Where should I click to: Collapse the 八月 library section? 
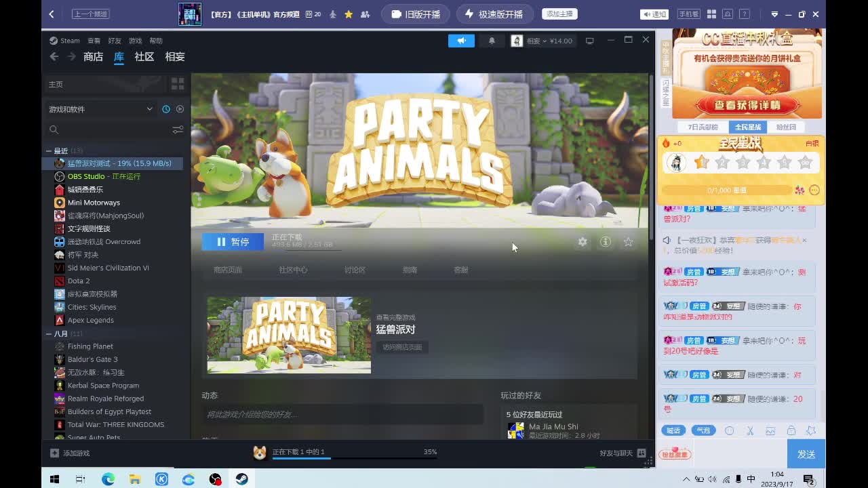(x=49, y=333)
